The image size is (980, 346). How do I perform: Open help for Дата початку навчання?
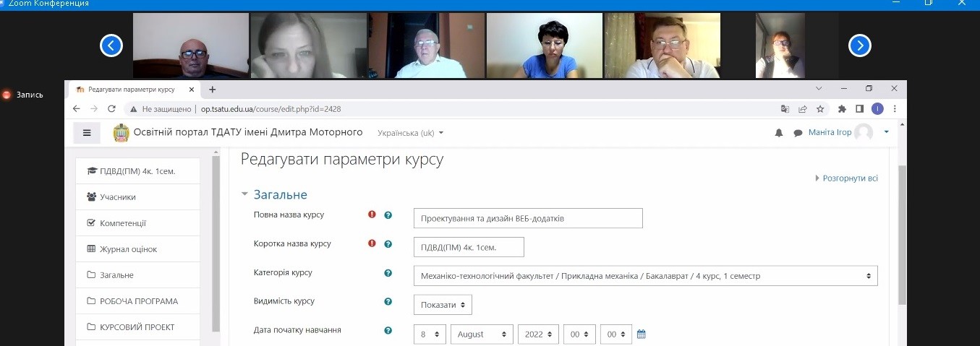[388, 331]
